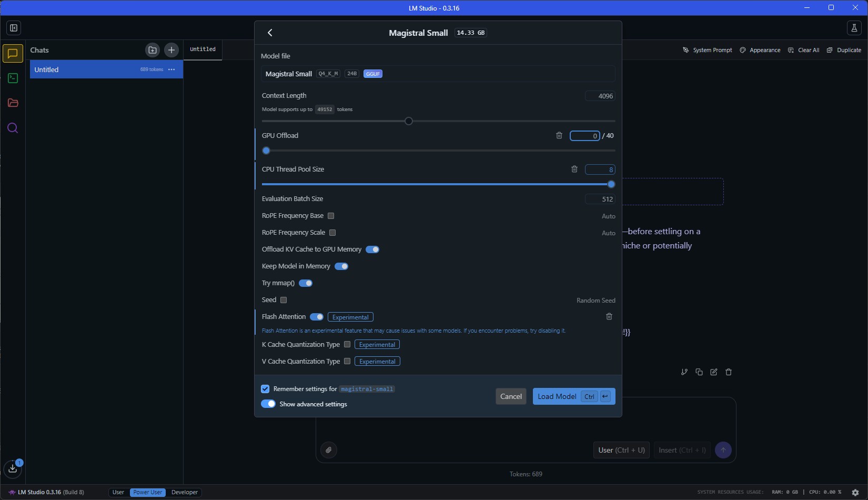
Task: Send message with the arrow button
Action: (723, 450)
